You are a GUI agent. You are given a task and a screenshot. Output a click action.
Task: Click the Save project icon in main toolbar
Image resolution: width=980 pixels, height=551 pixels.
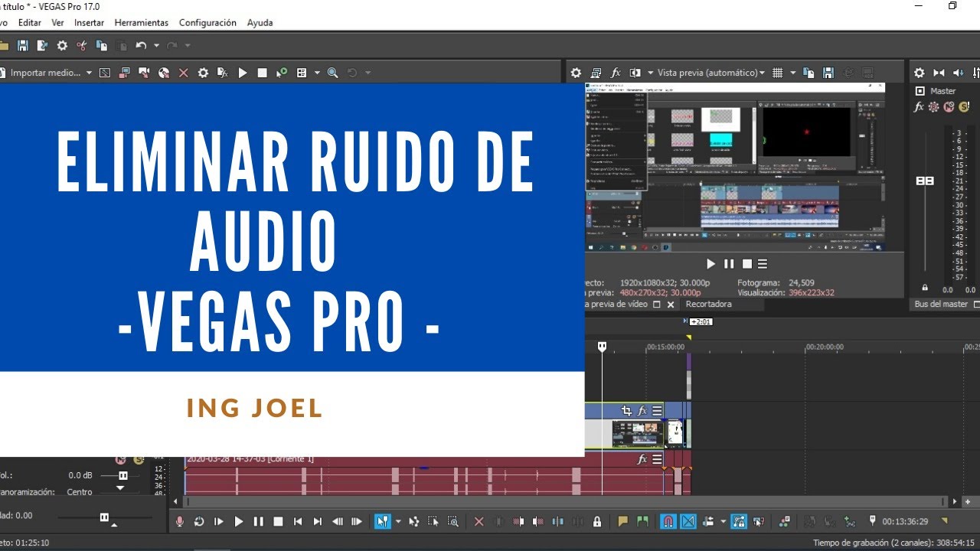(x=23, y=46)
